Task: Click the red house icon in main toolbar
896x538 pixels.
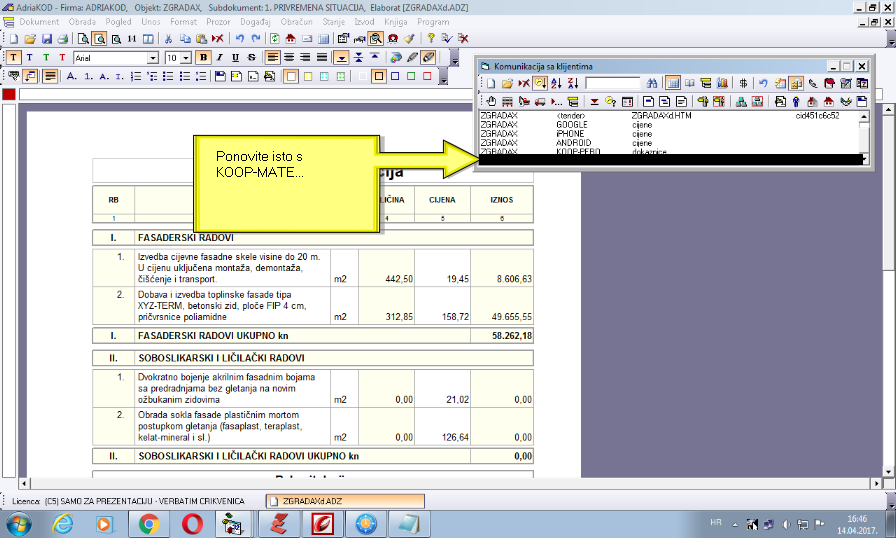Action: 291,39
